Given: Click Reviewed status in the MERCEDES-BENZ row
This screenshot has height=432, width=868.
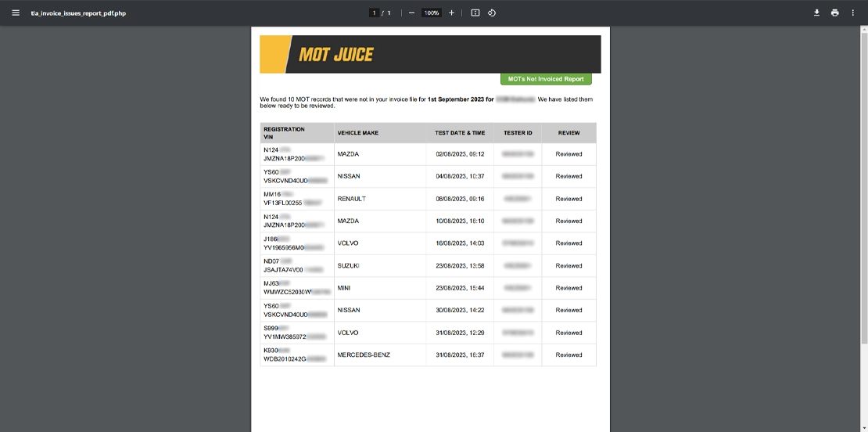Looking at the screenshot, I should click(569, 355).
